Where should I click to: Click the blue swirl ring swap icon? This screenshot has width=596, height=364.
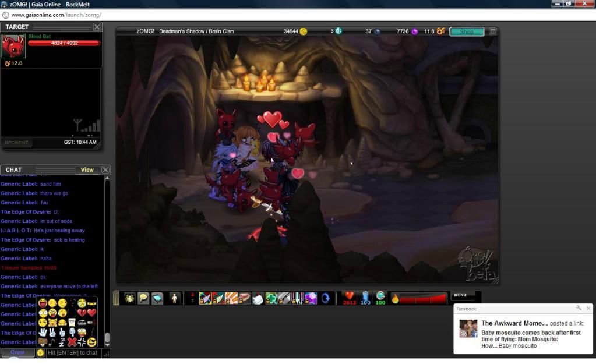(325, 298)
